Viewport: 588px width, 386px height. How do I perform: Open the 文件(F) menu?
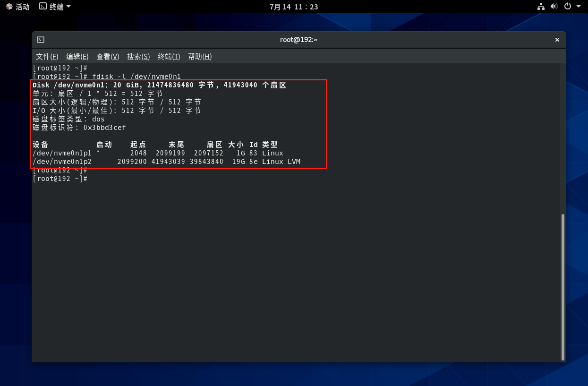coord(47,57)
